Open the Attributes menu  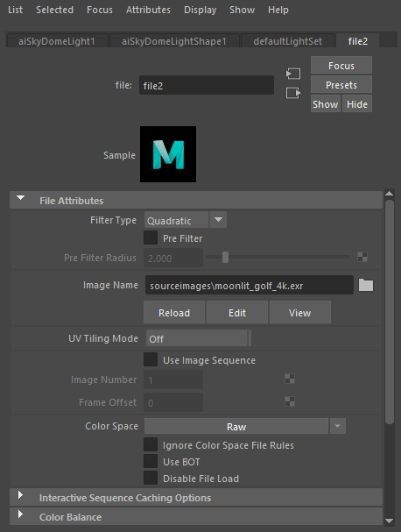tap(148, 10)
